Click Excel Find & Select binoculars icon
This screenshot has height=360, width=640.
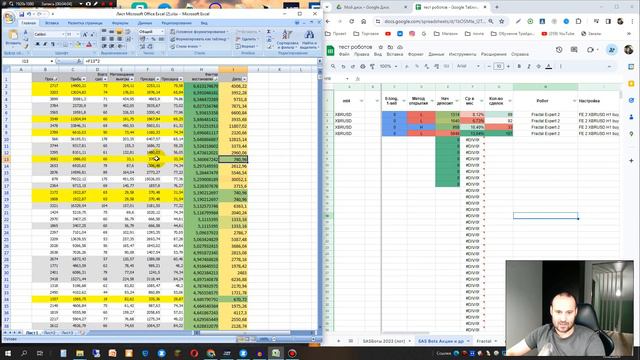pyautogui.click(x=309, y=39)
